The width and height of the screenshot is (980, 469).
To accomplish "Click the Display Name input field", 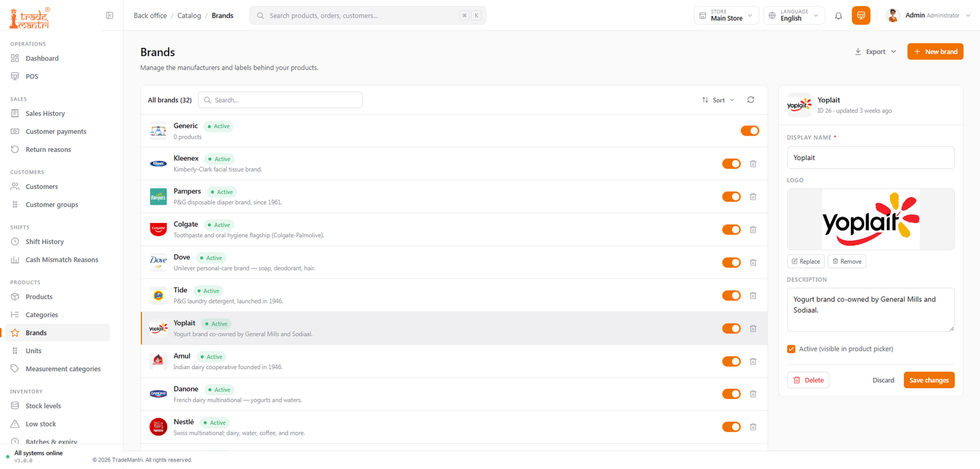I will [870, 158].
